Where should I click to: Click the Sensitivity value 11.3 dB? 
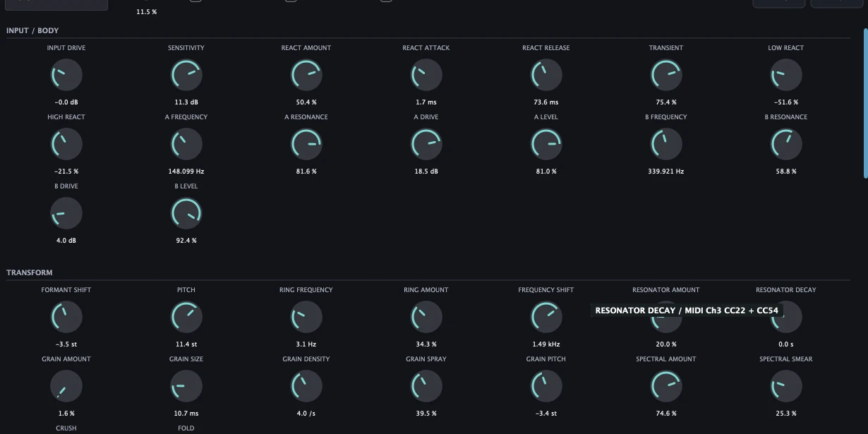tap(186, 102)
